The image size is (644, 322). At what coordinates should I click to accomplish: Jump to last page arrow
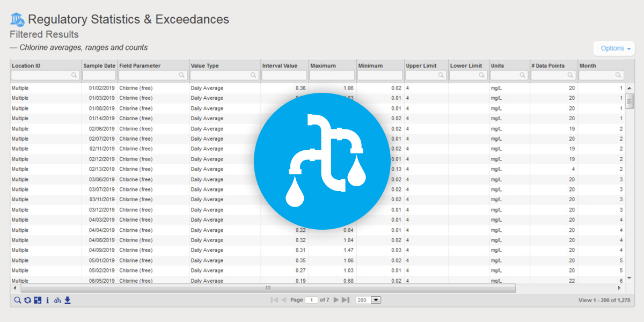(x=346, y=300)
